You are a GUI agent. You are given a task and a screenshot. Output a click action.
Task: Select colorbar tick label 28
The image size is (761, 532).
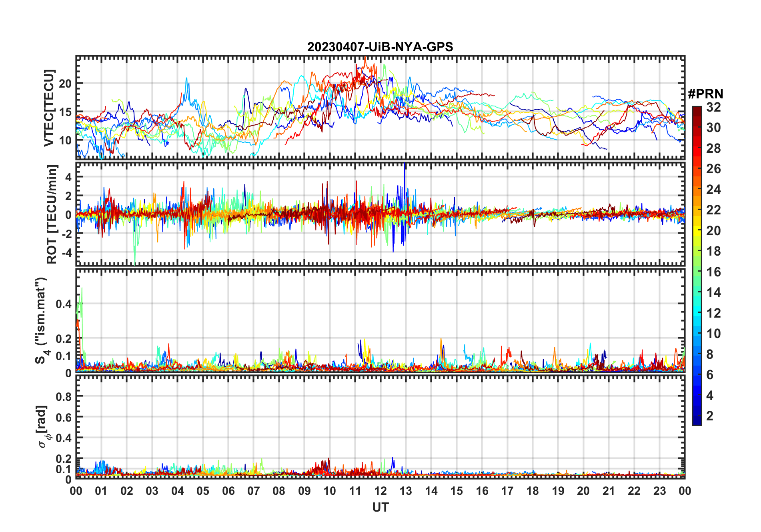713,148
